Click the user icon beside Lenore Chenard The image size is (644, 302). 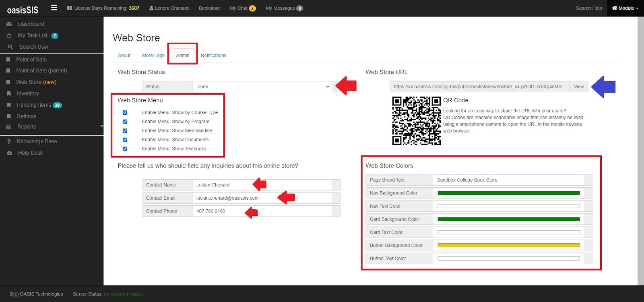151,8
